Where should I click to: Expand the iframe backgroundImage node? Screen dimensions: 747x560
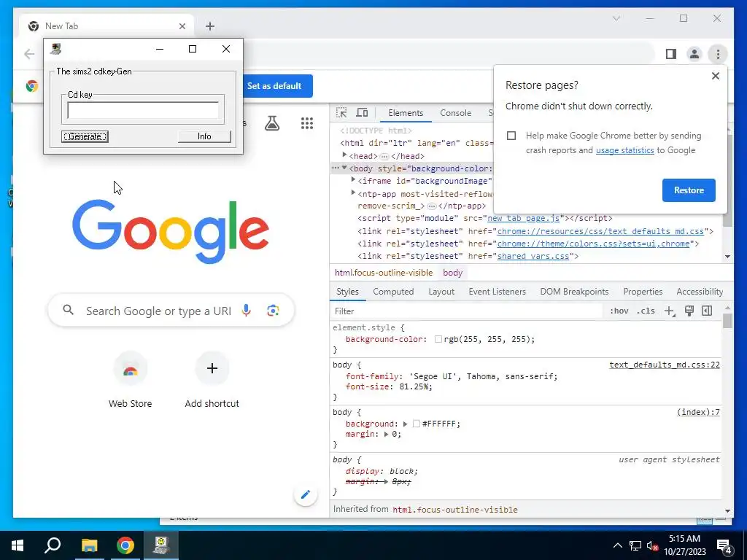pos(353,181)
